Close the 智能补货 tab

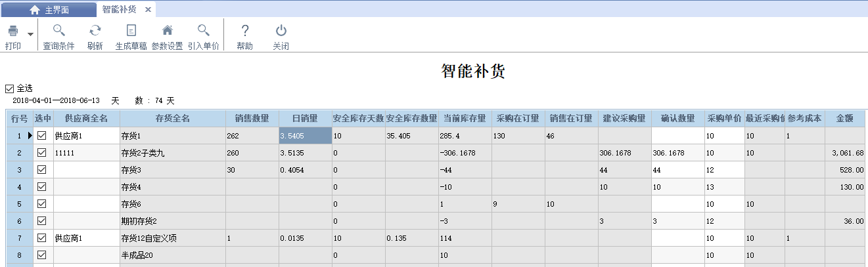(148, 9)
